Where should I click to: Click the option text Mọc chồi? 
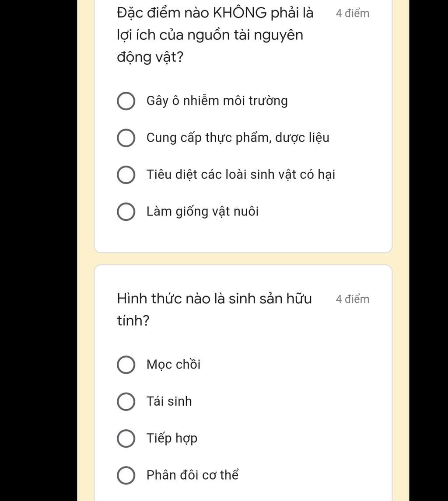click(173, 365)
